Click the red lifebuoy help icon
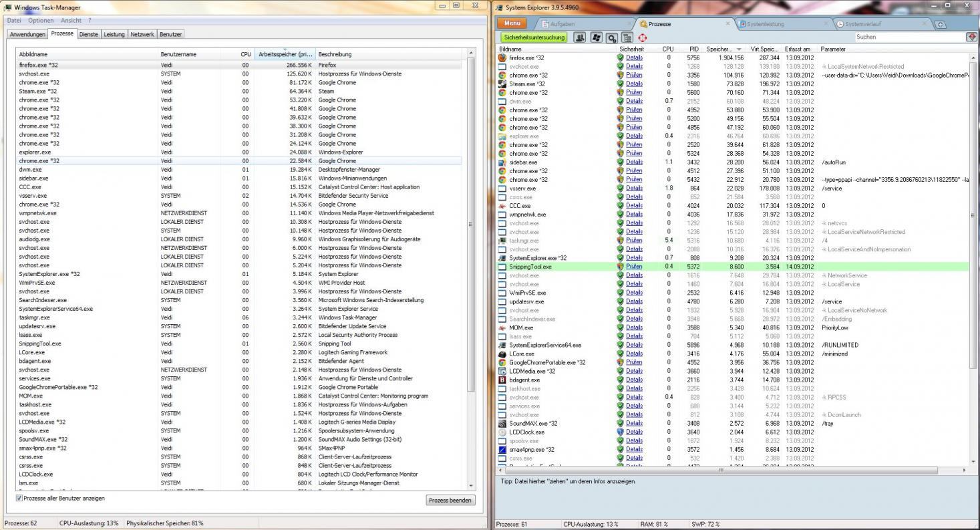This screenshot has width=980, height=530. click(x=642, y=37)
